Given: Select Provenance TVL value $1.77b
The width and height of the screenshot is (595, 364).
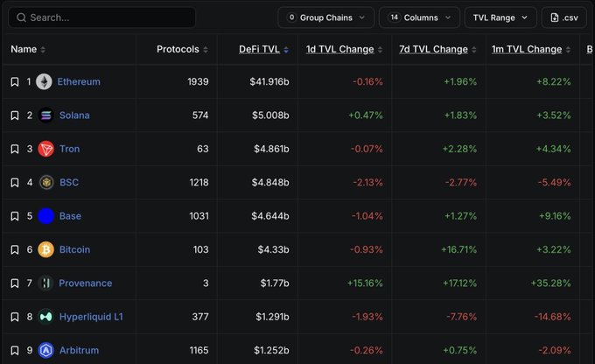Looking at the screenshot, I should pyautogui.click(x=275, y=283).
